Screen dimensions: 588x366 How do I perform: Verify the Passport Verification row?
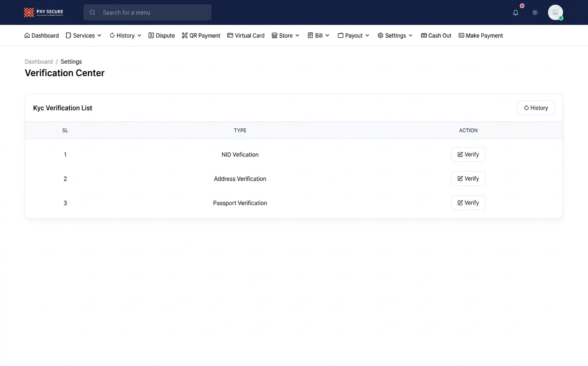pyautogui.click(x=468, y=203)
